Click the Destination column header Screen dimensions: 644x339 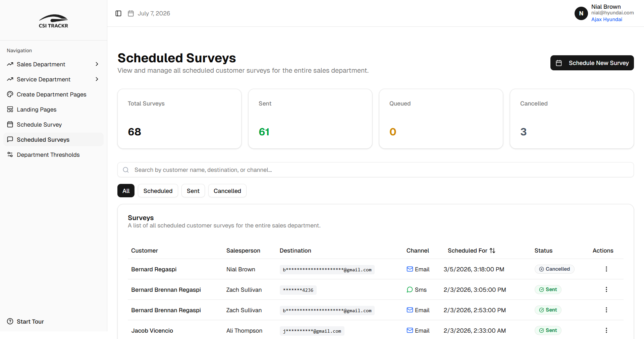295,251
